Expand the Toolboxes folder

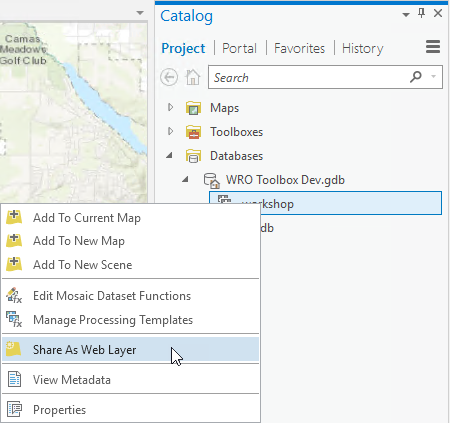(x=171, y=131)
